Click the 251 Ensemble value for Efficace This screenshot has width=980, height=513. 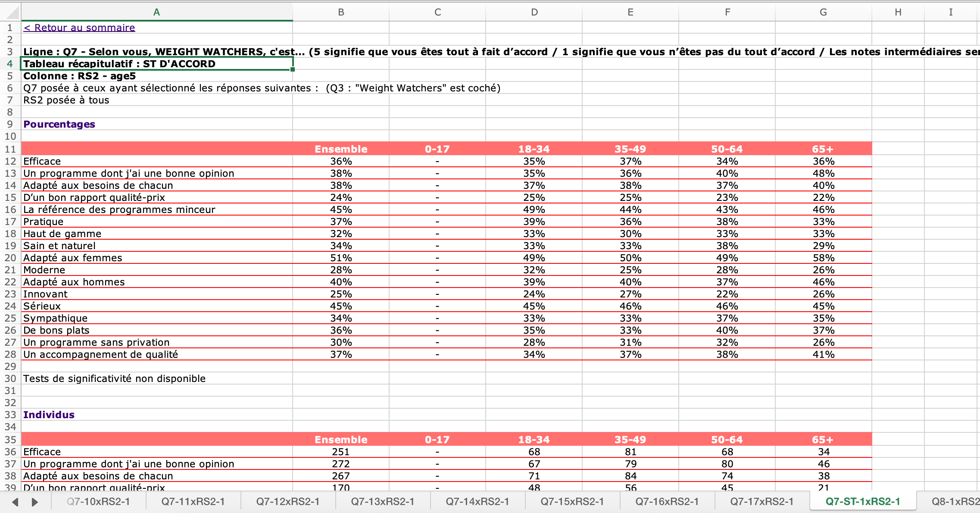point(341,452)
